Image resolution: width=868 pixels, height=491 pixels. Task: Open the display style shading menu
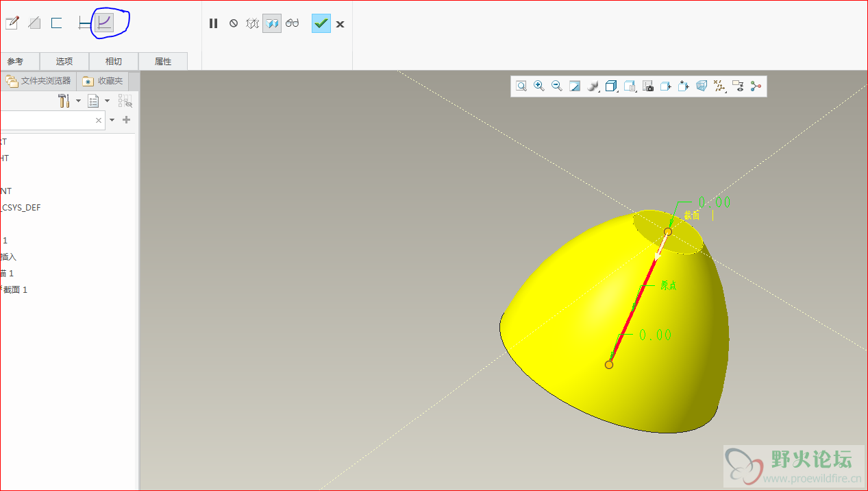(x=593, y=86)
